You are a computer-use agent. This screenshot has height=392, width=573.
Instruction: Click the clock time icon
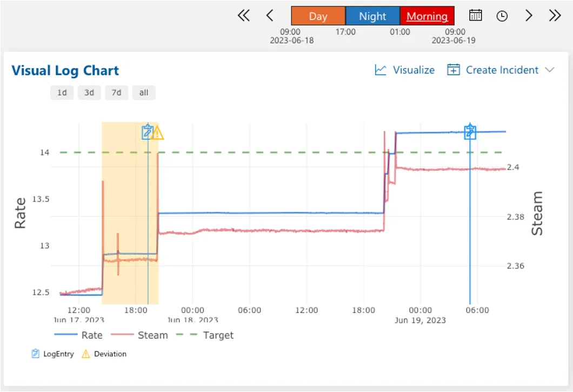coord(502,16)
